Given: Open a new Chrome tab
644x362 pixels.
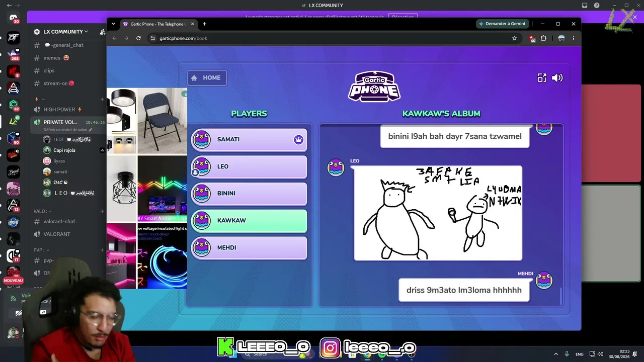Looking at the screenshot, I should pos(204,24).
